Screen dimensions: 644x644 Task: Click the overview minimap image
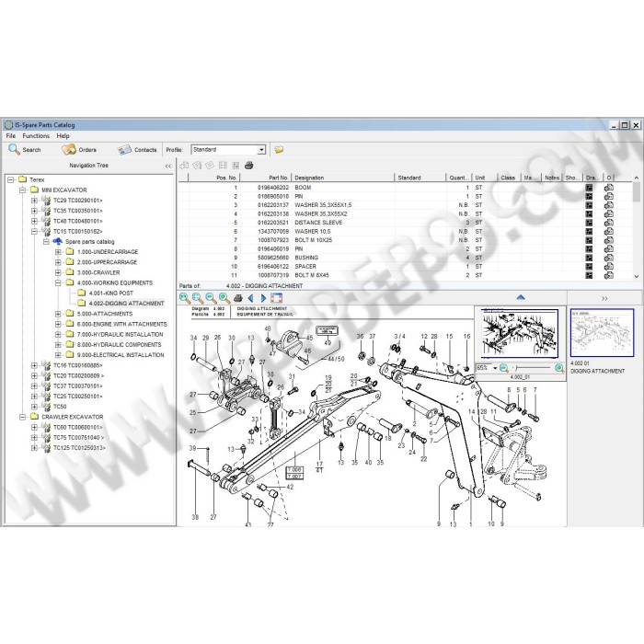click(x=520, y=333)
